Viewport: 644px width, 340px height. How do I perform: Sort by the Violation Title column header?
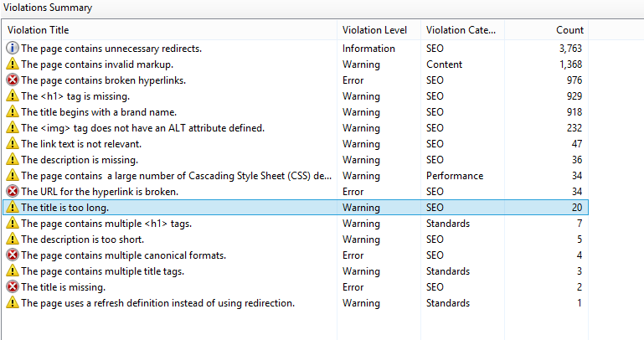click(x=170, y=30)
